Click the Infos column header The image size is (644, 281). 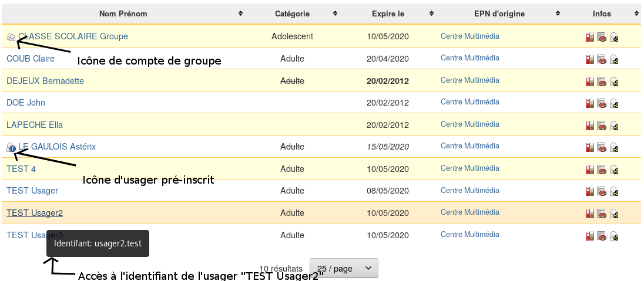[x=602, y=13]
